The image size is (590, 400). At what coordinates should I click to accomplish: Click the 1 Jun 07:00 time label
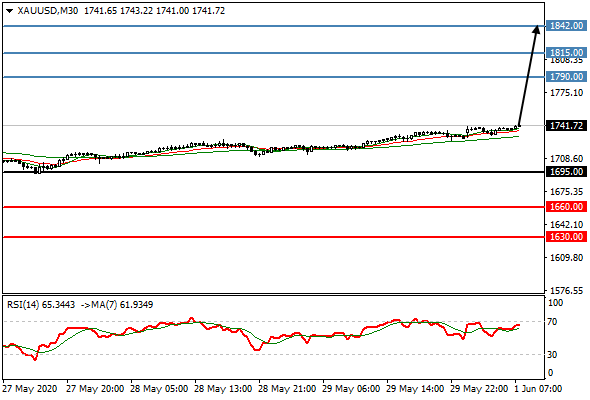click(x=538, y=389)
